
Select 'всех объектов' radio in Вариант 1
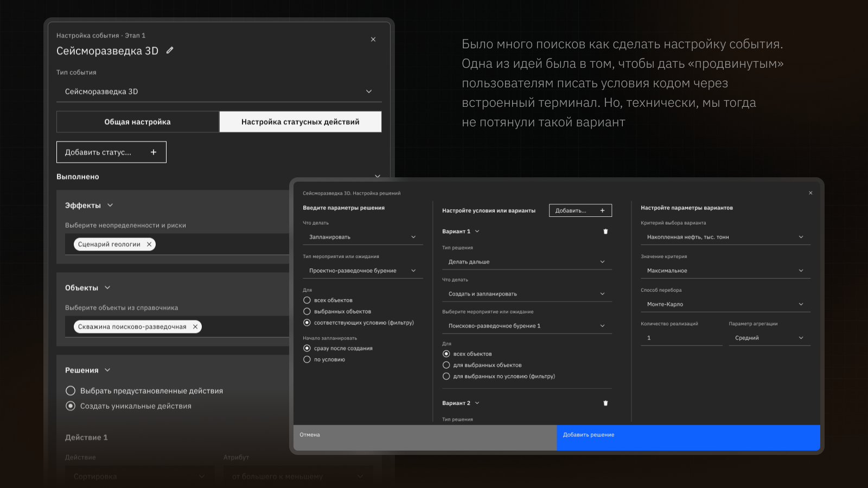pos(446,354)
